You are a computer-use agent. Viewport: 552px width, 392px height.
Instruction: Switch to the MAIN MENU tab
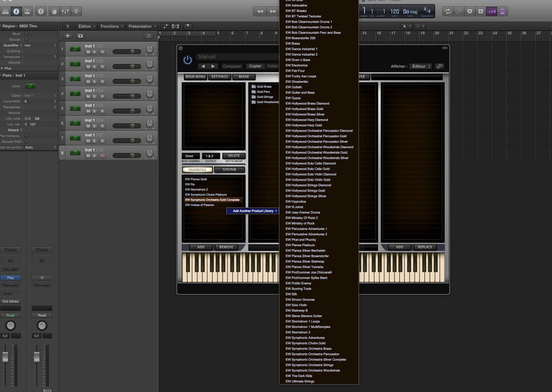(195, 76)
